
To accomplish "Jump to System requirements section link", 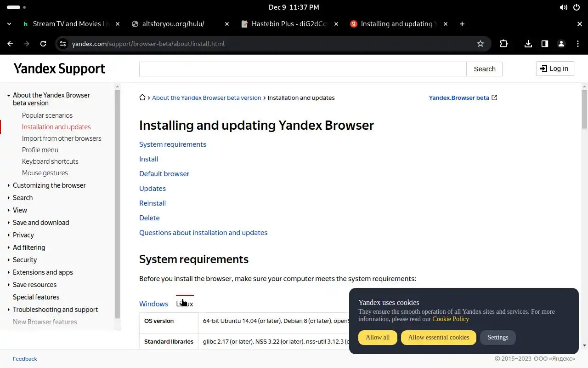I will pos(173,144).
